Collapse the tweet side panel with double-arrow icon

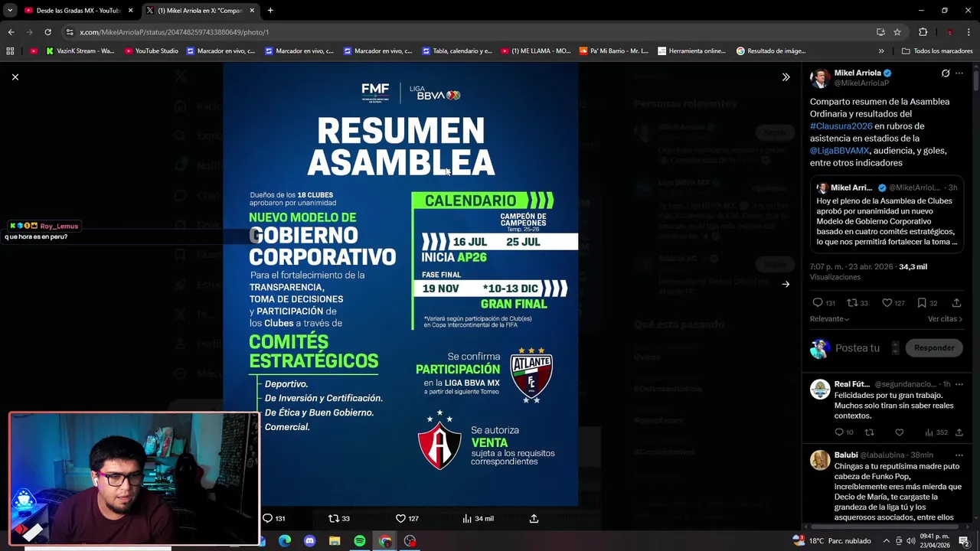(786, 77)
